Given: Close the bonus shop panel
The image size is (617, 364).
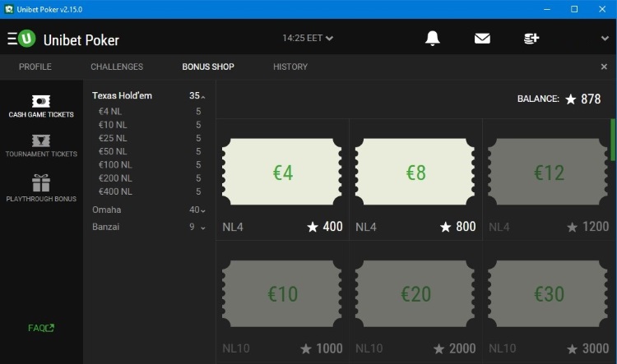Looking at the screenshot, I should 605,67.
